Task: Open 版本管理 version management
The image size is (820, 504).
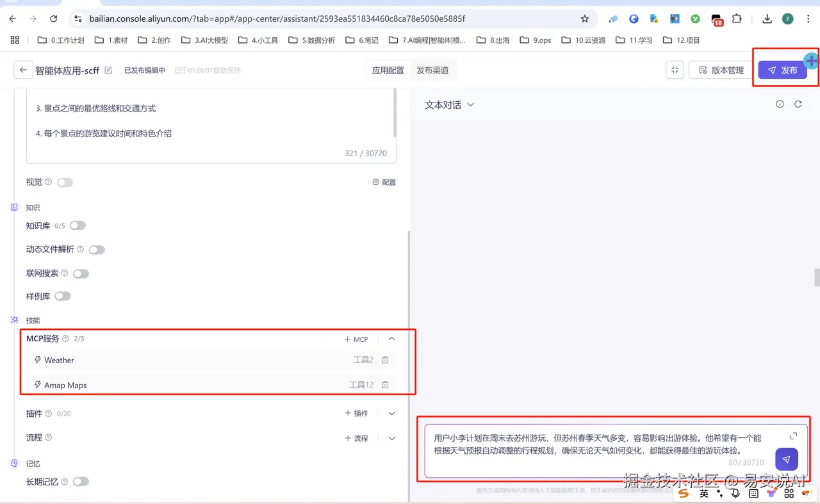Action: tap(721, 70)
